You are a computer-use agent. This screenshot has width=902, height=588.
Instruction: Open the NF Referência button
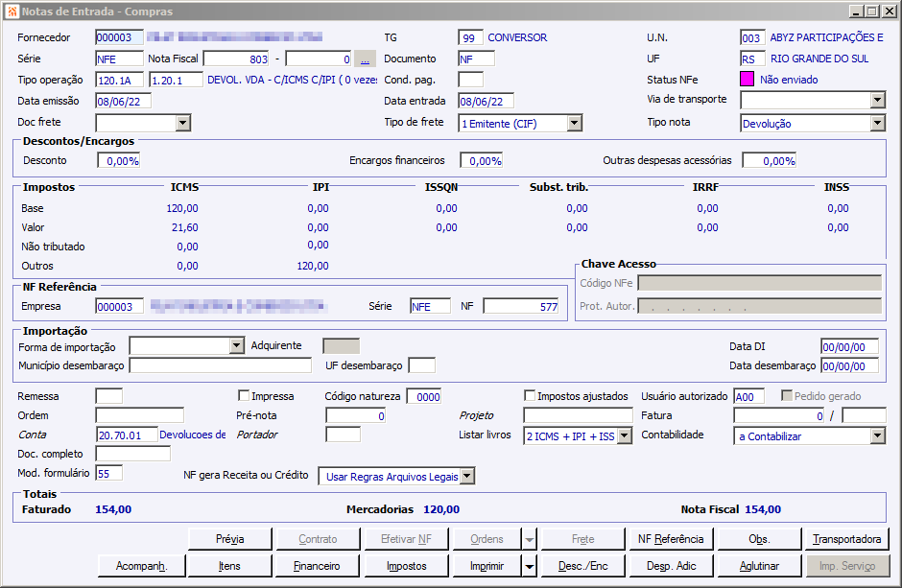click(670, 539)
